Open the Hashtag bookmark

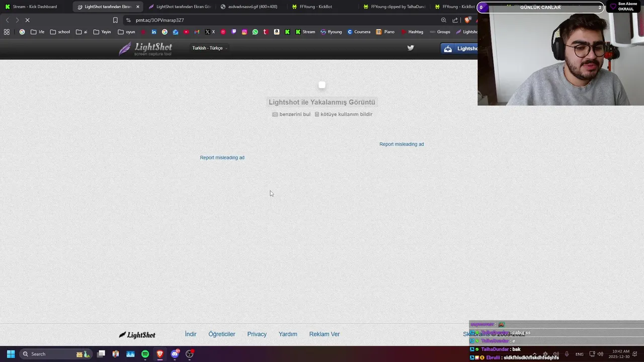tap(412, 32)
